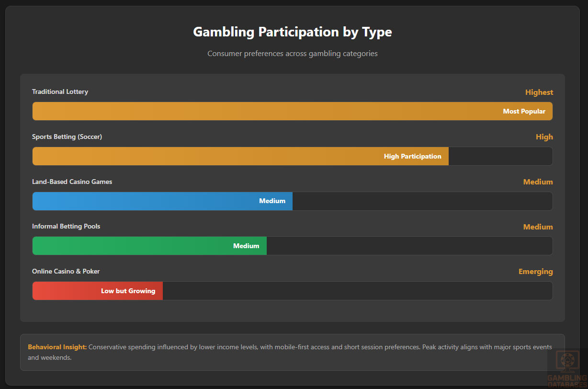Viewport: 588px width, 389px height.
Task: Click the "Online Casino & Poker" category name
Action: click(66, 271)
